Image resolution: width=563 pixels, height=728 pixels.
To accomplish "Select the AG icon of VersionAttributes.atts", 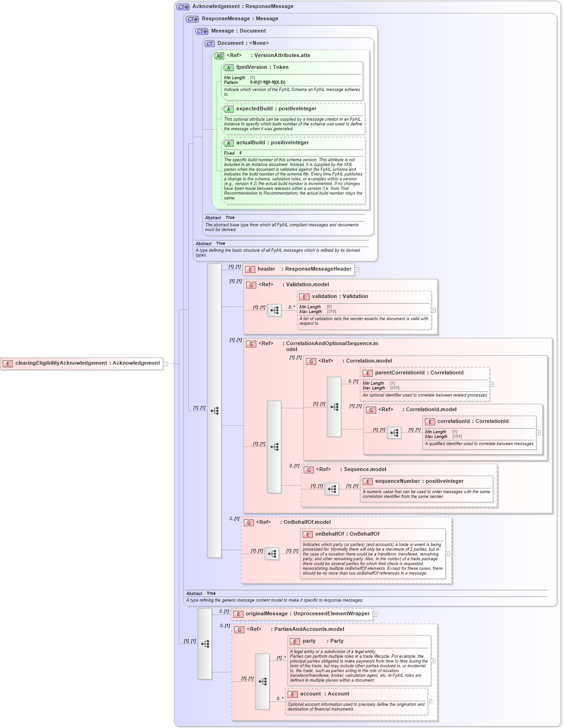I will (x=219, y=56).
